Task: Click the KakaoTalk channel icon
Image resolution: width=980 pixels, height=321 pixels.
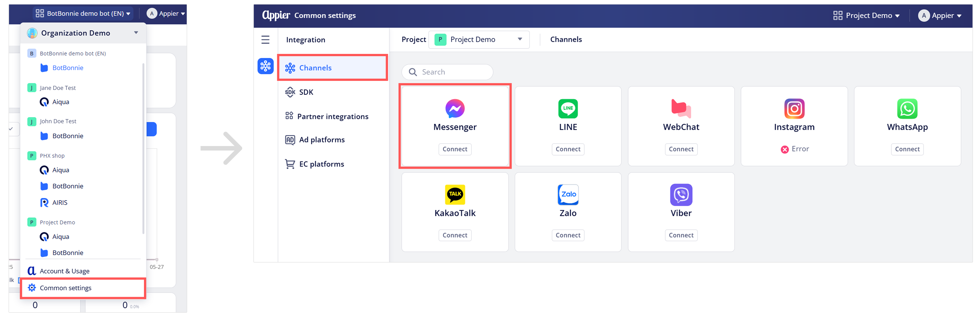Action: click(x=455, y=194)
